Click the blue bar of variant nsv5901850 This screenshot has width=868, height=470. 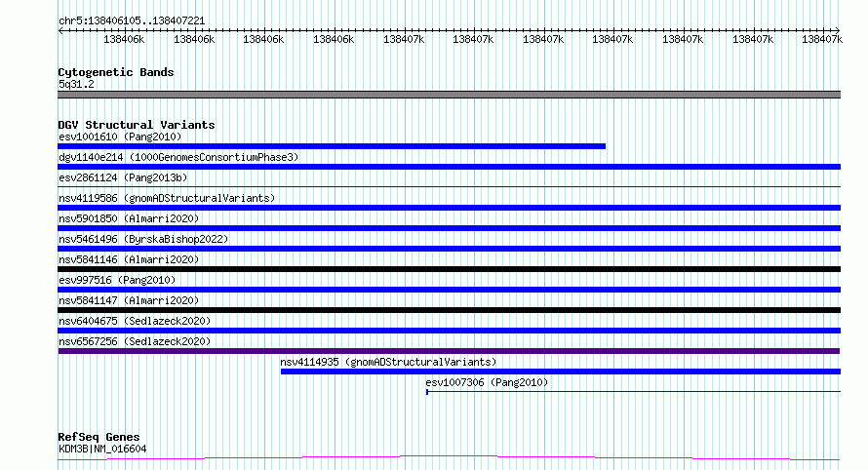pos(449,228)
